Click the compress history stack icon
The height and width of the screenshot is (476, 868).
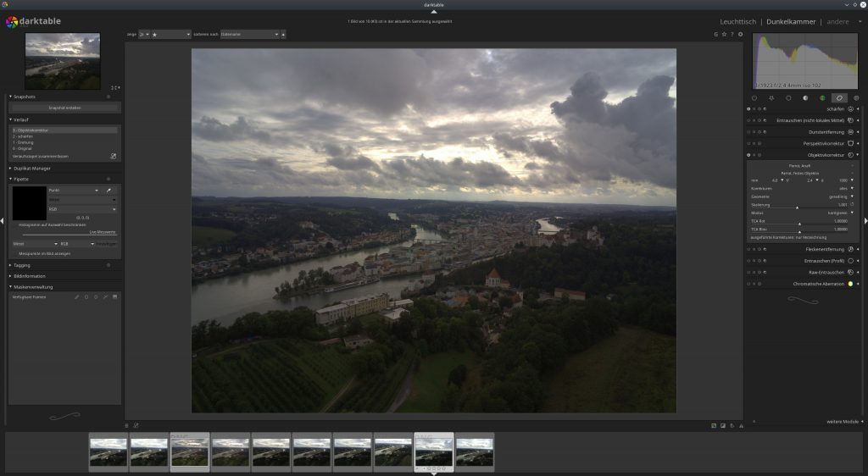pyautogui.click(x=114, y=157)
